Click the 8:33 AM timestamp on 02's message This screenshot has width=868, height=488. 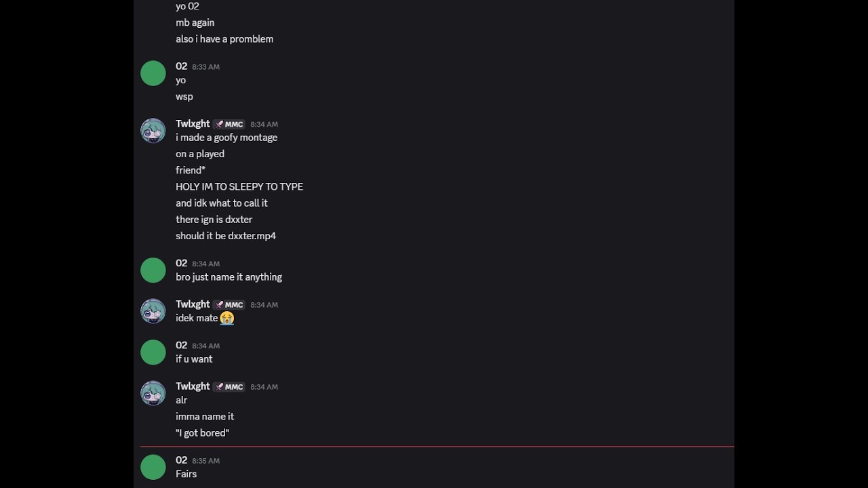point(205,67)
